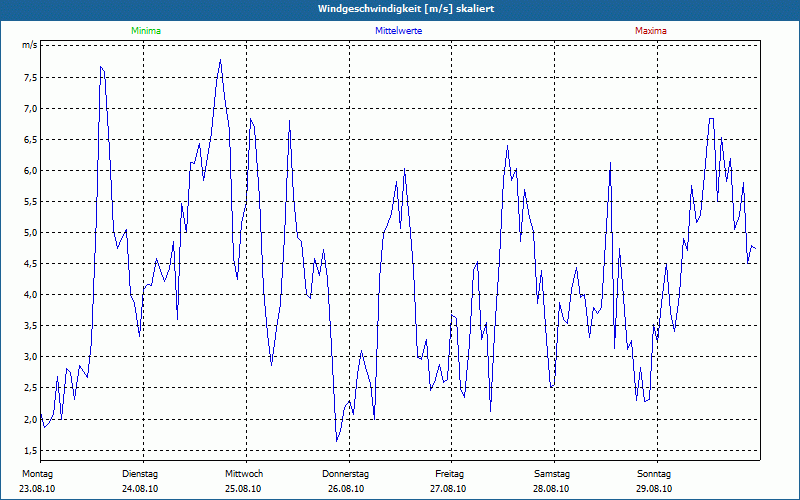Click the date 24.08.10
The image size is (800, 500).
pyautogui.click(x=140, y=489)
